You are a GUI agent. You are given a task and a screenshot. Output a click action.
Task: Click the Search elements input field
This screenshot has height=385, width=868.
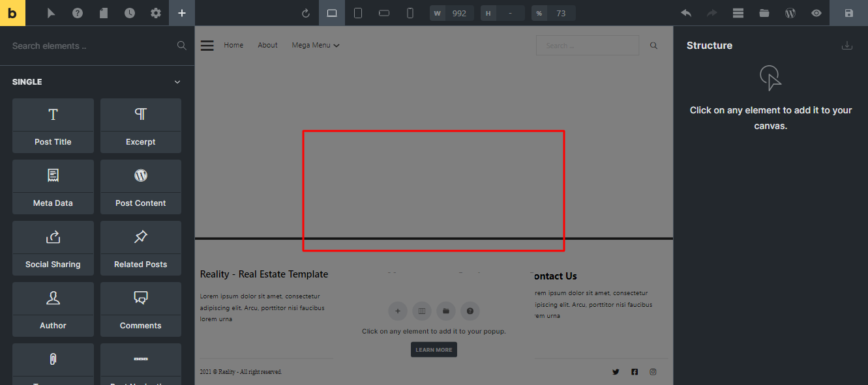point(91,46)
